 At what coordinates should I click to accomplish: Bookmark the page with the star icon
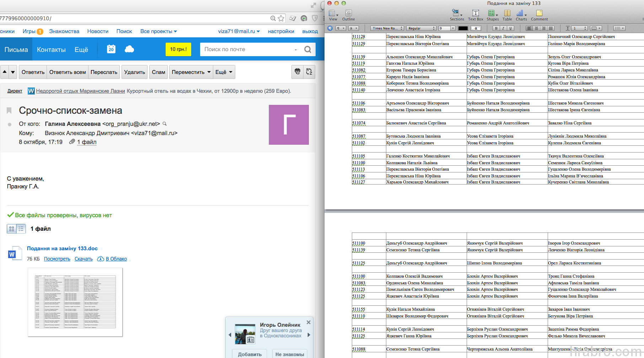point(281,18)
